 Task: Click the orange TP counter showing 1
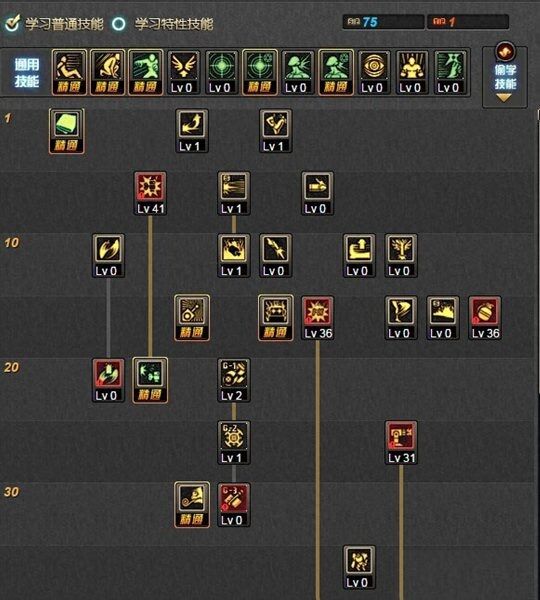coord(468,22)
